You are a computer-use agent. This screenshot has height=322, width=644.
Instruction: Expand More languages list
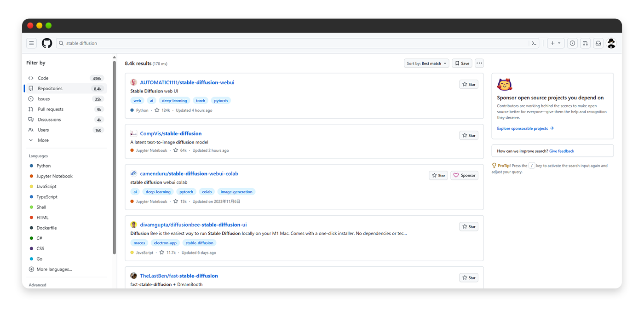(50, 269)
